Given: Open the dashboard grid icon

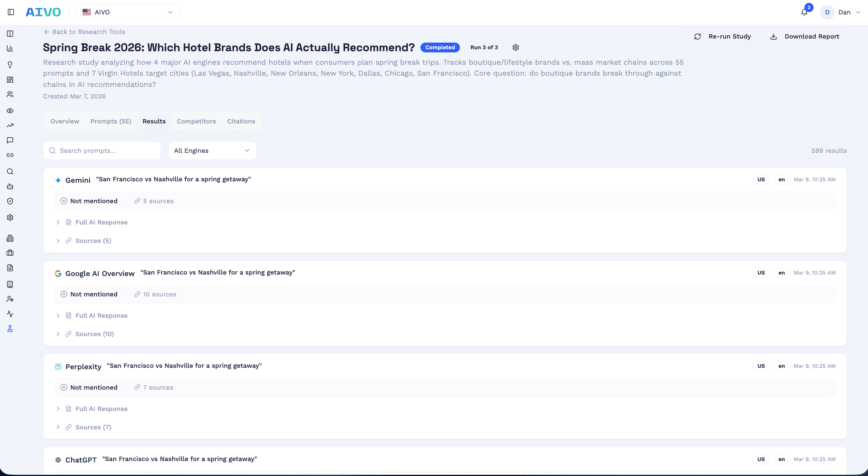Looking at the screenshot, I should tap(10, 80).
